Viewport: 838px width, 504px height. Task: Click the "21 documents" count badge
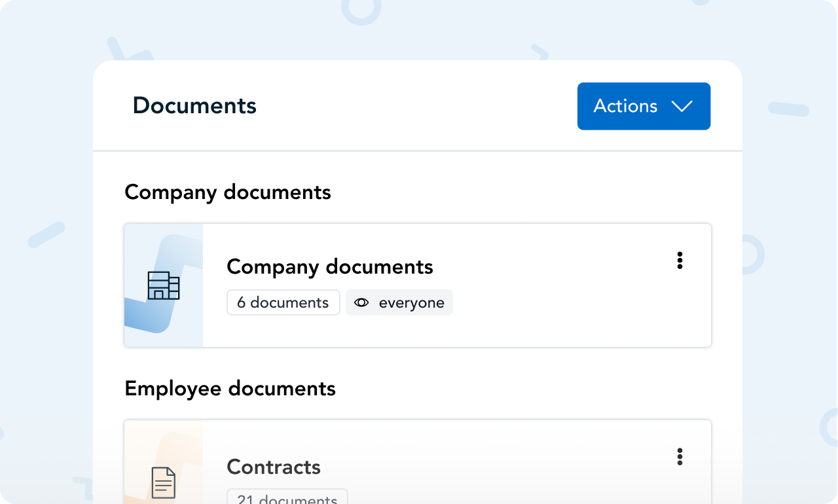coord(287,499)
